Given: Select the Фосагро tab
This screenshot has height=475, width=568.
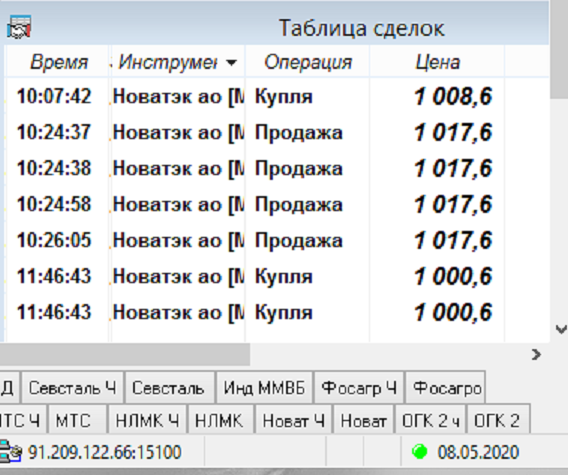Looking at the screenshot, I should pyautogui.click(x=446, y=388).
